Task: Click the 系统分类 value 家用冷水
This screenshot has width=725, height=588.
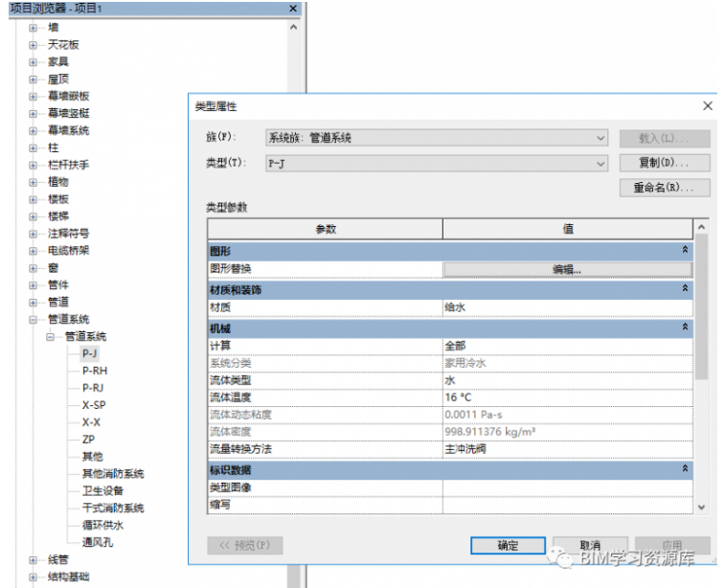Action: (567, 363)
